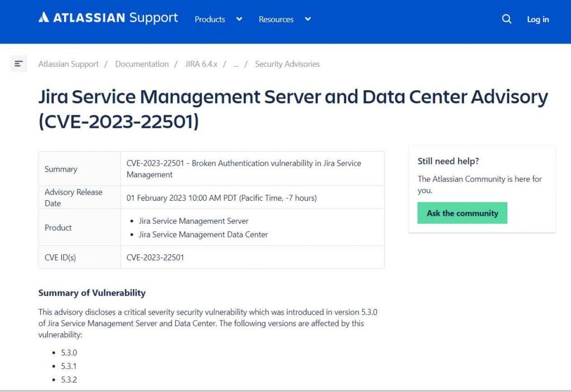Image resolution: width=571 pixels, height=392 pixels.
Task: Select version 5.3.1 list item
Action: tap(69, 366)
